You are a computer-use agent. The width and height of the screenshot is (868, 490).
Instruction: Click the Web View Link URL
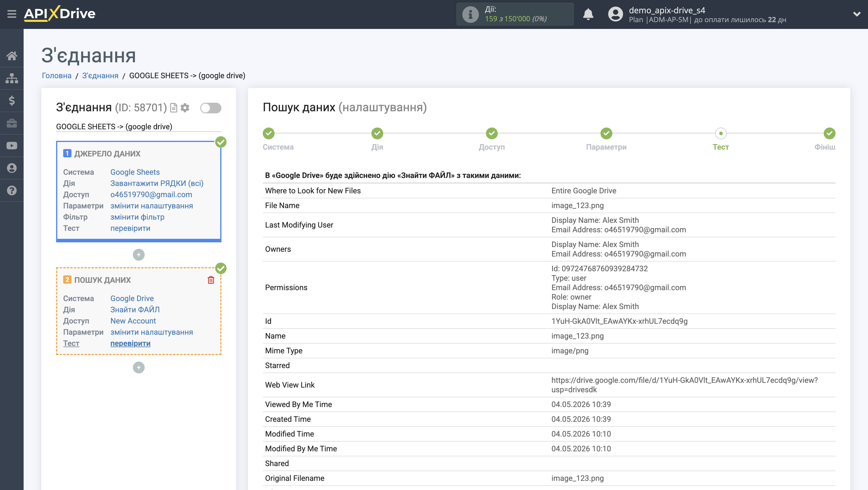(x=684, y=385)
